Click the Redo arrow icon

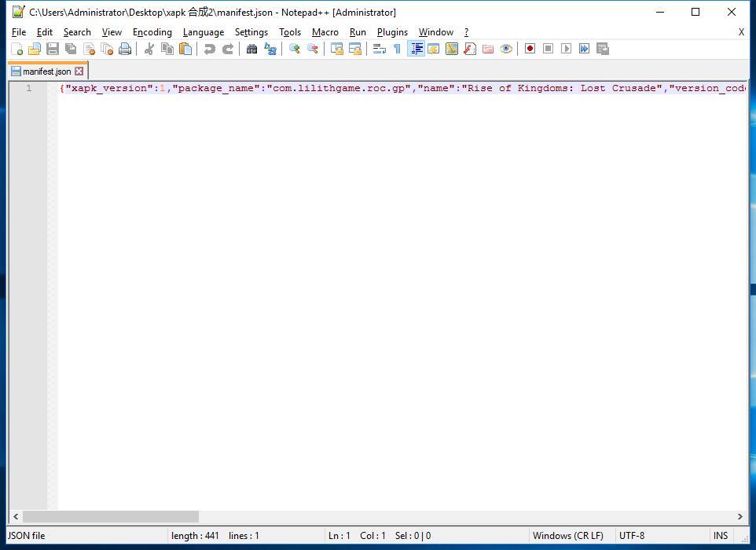[x=228, y=49]
